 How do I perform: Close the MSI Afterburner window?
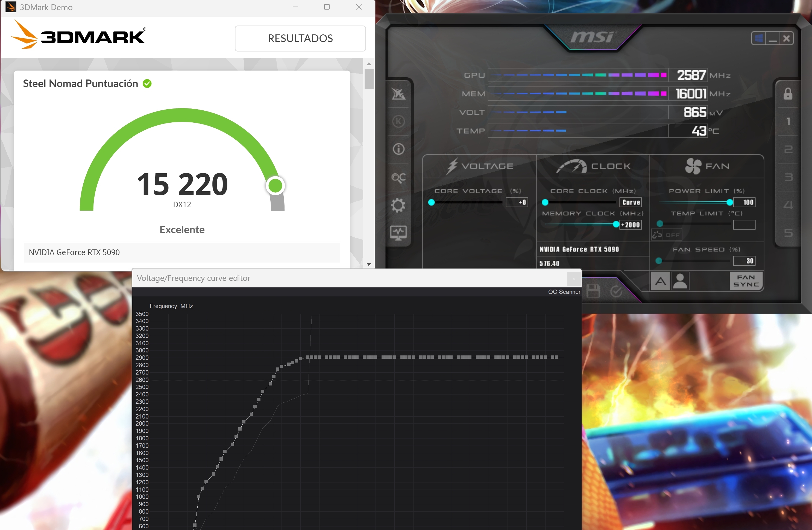click(x=786, y=38)
